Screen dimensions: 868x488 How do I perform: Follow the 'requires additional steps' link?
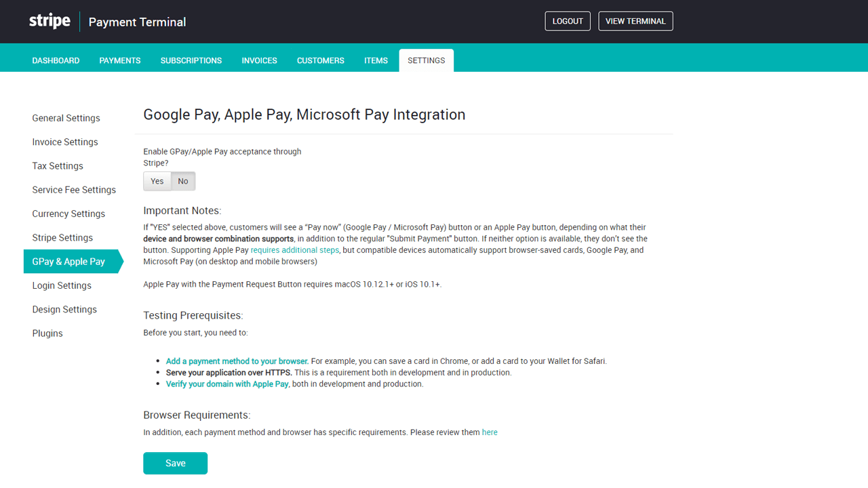tap(295, 250)
